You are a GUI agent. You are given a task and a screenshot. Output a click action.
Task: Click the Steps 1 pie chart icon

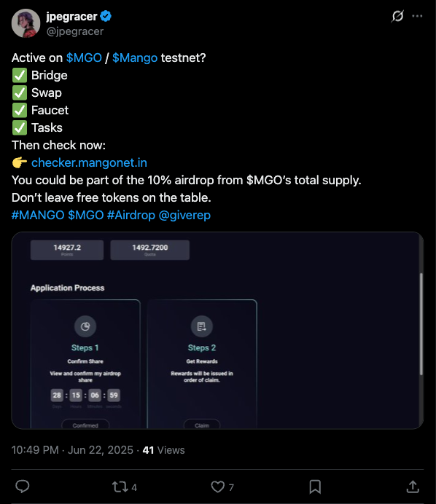(x=85, y=326)
